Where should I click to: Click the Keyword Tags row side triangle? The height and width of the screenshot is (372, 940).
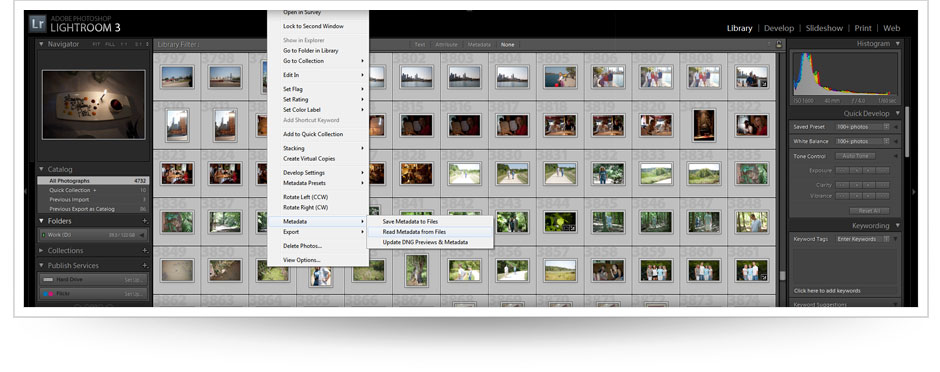click(896, 239)
